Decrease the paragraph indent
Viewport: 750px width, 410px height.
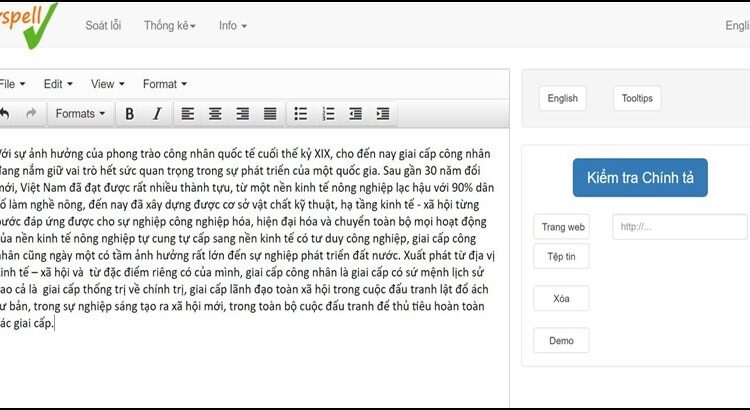coord(356,114)
